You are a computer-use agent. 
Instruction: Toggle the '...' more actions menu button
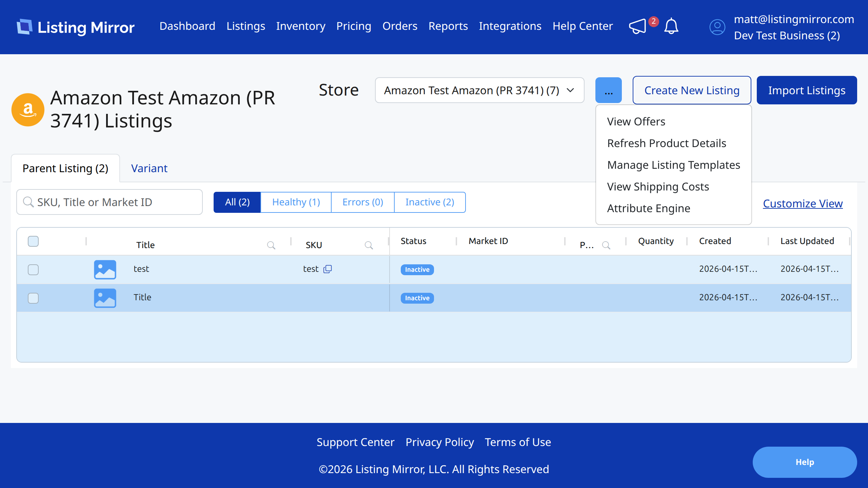[x=609, y=90]
